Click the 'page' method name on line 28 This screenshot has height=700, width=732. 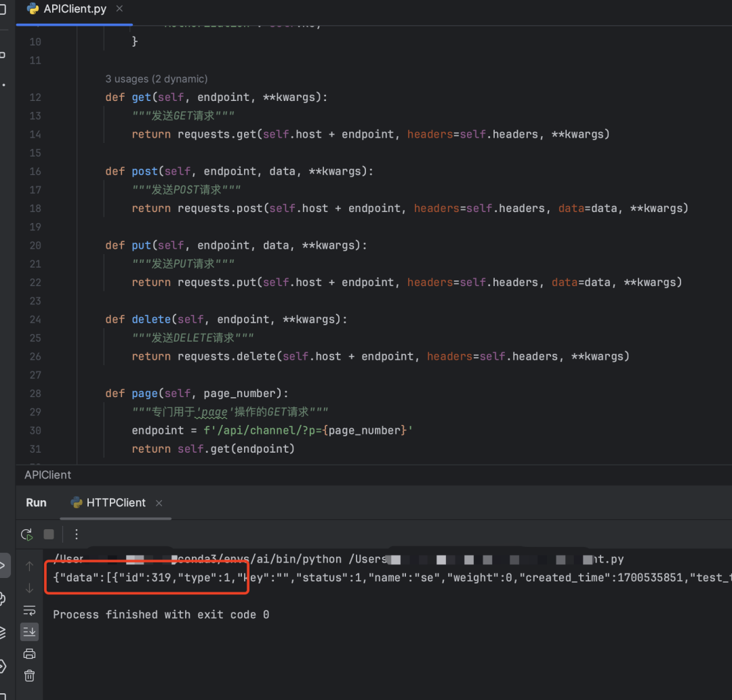pyautogui.click(x=145, y=394)
